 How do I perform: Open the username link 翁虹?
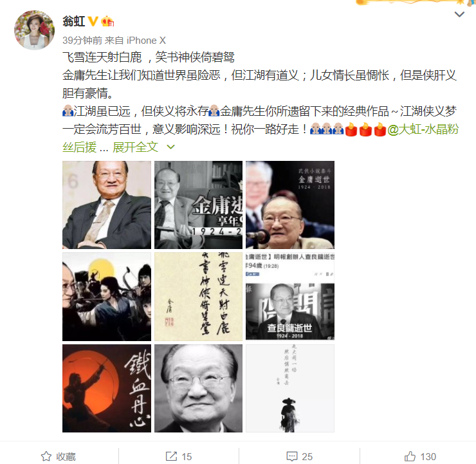tap(73, 21)
